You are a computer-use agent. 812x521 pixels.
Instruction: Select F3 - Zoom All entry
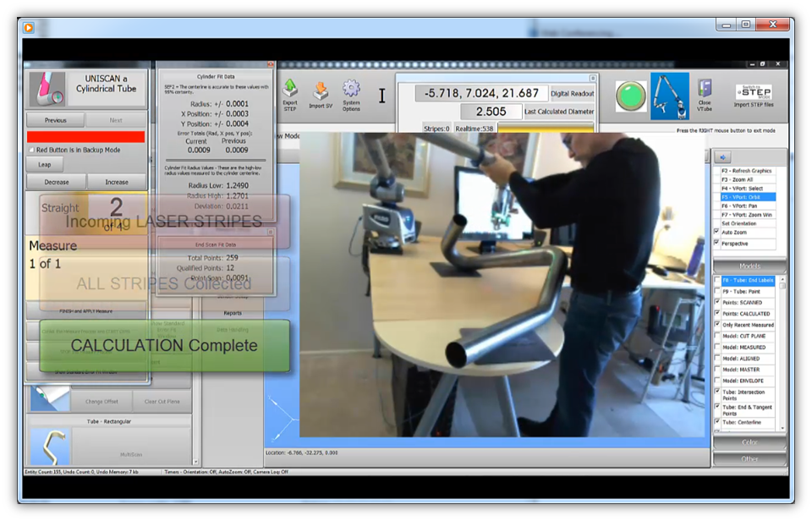click(749, 179)
